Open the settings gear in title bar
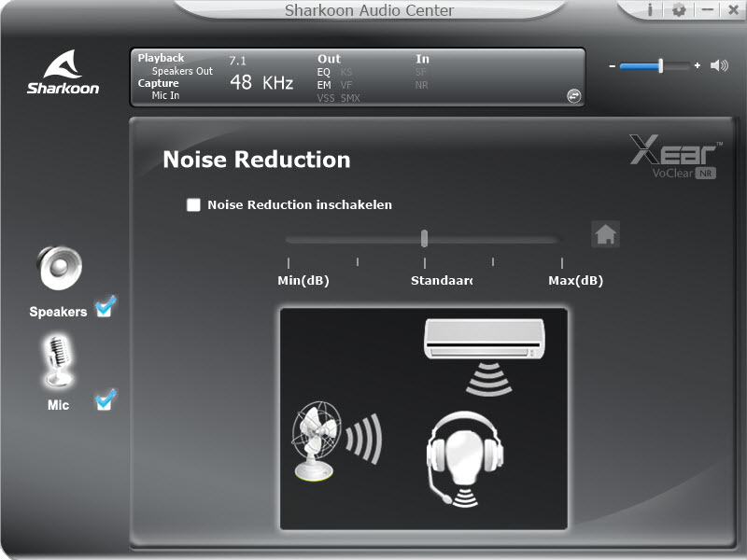Viewport: 747px width, 560px height. pyautogui.click(x=679, y=10)
